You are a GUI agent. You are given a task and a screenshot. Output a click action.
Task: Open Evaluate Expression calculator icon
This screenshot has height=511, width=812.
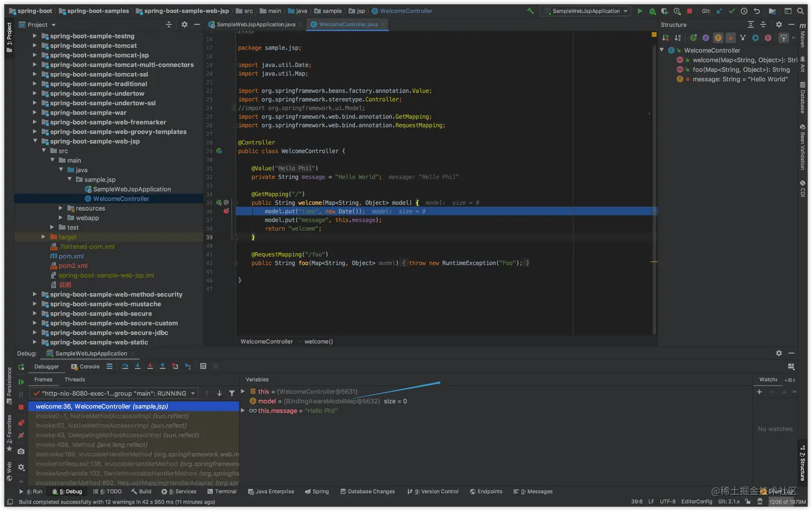pos(203,366)
